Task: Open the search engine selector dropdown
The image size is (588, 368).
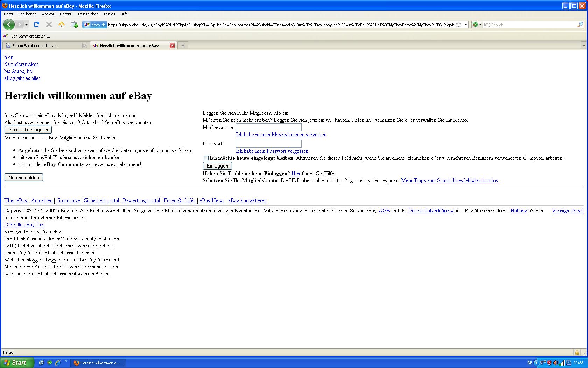Action: (480, 25)
